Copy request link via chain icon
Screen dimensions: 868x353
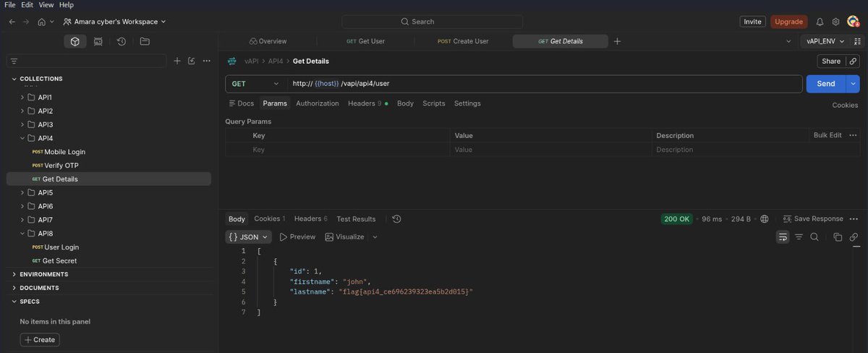(x=854, y=61)
